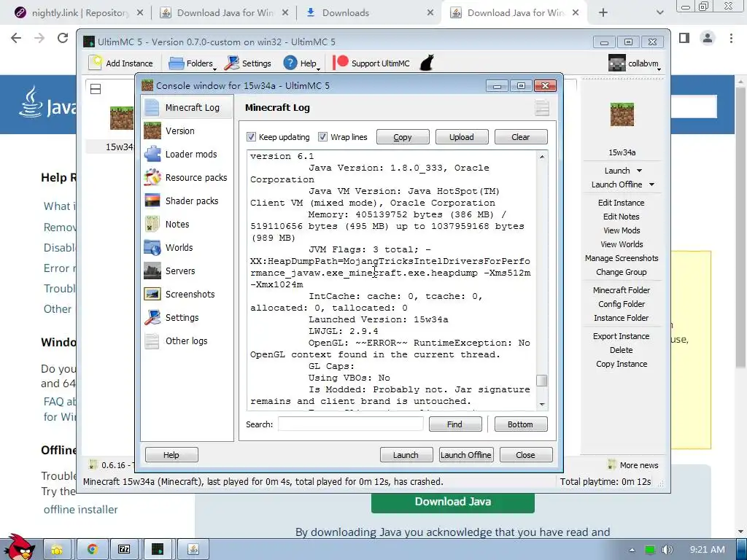This screenshot has height=560, width=747.
Task: Open the Launch dropdown arrow in side panel
Action: click(639, 171)
